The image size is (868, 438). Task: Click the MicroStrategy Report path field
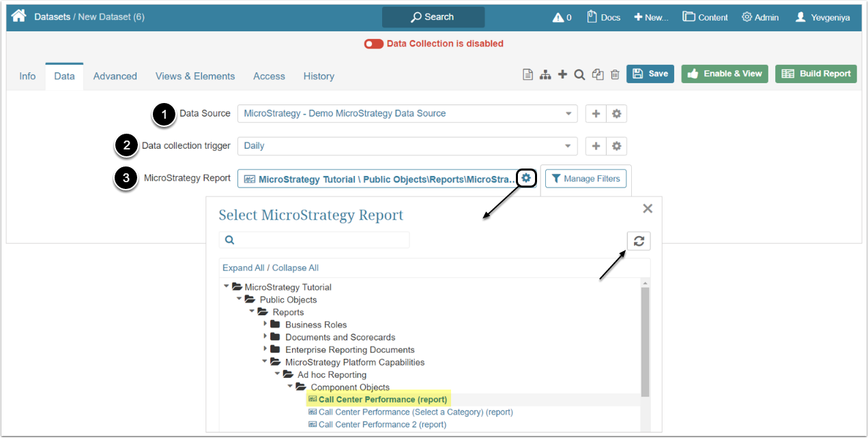click(378, 179)
